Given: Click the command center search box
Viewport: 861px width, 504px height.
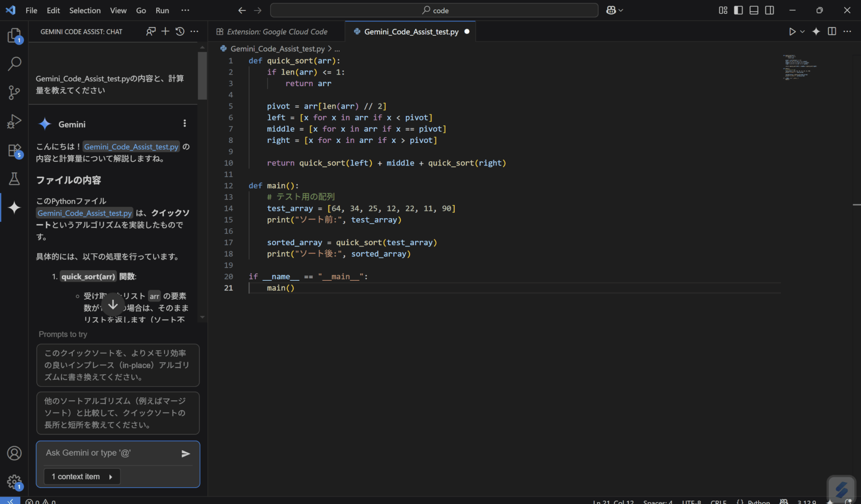Looking at the screenshot, I should [434, 10].
